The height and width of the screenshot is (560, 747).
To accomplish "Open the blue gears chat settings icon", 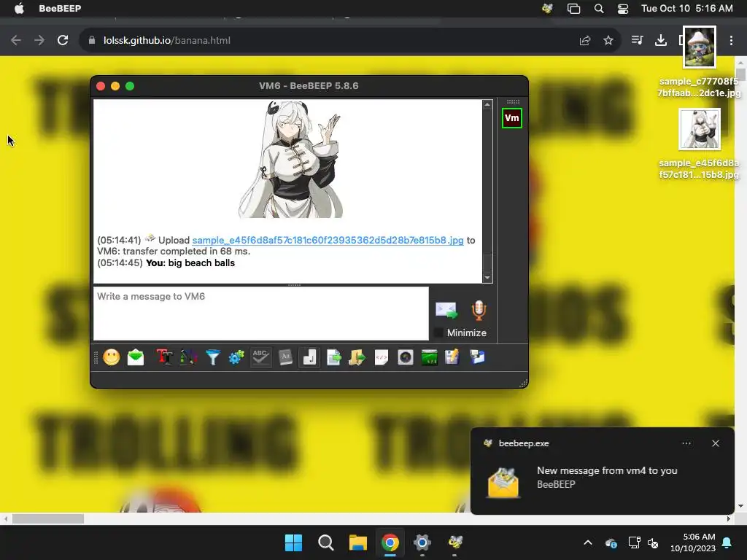I will coord(236,357).
